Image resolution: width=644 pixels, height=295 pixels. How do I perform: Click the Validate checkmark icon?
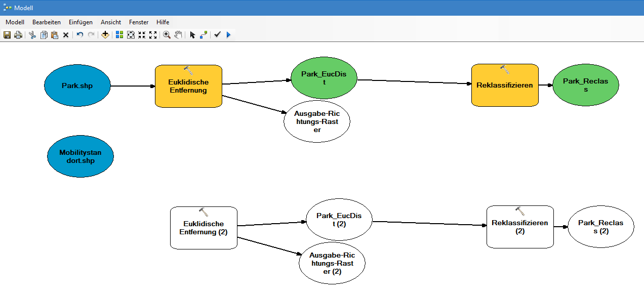point(217,35)
